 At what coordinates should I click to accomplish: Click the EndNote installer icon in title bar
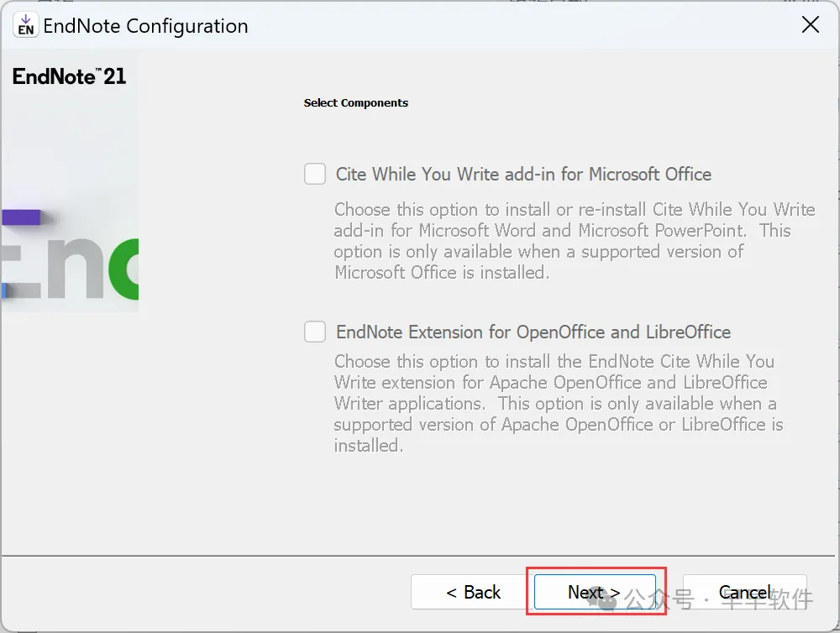(x=26, y=25)
